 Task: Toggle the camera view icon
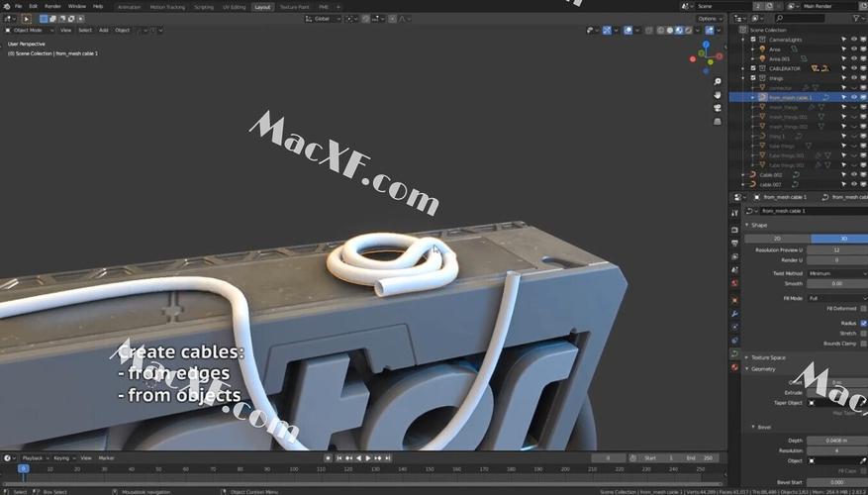pyautogui.click(x=718, y=108)
